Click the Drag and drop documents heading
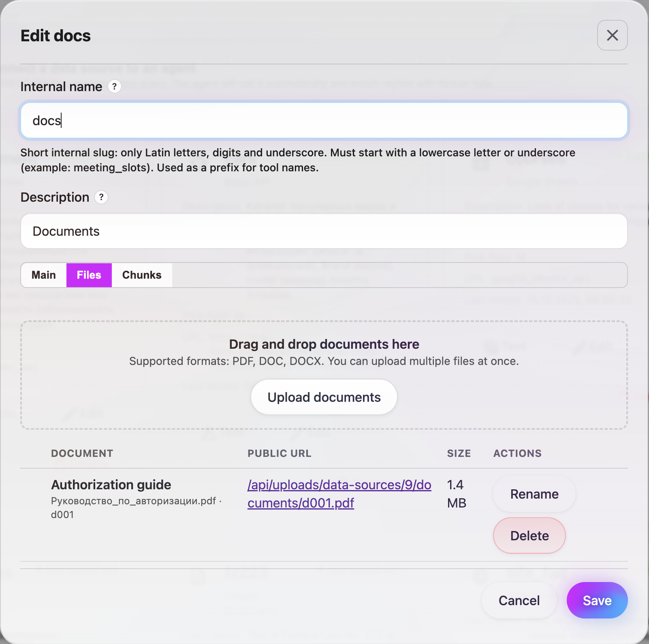Viewport: 649px width, 644px height. (324, 344)
